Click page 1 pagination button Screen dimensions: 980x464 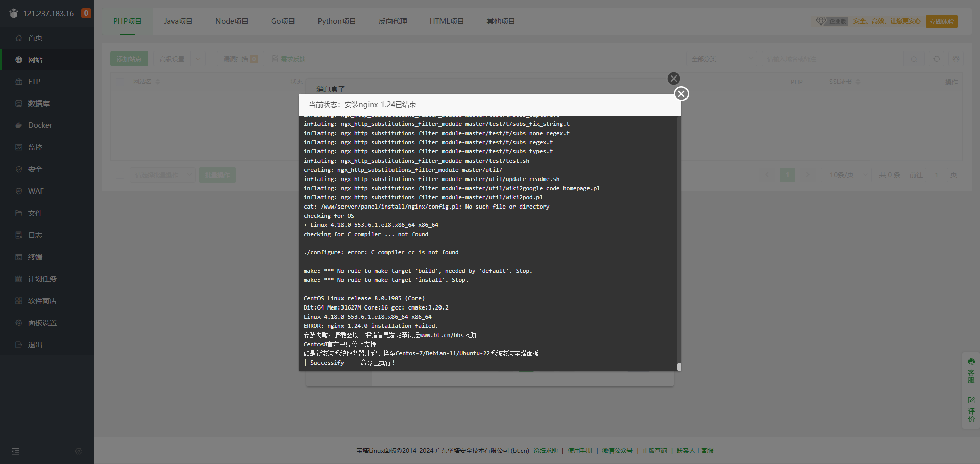click(788, 175)
